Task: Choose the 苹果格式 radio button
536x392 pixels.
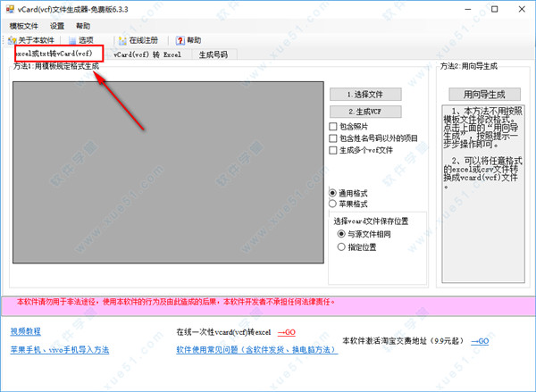Action: 333,204
